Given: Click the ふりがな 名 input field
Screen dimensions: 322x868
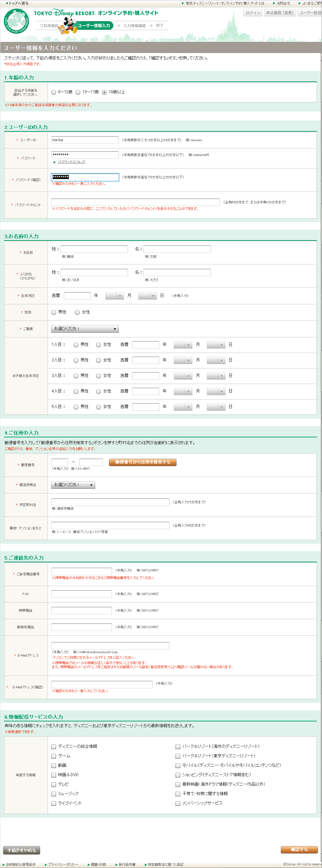Looking at the screenshot, I should click(177, 272).
